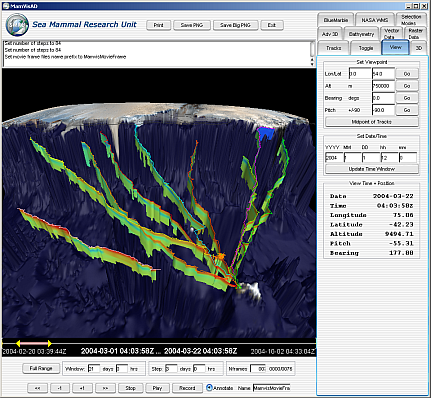Open the NASA WMS tab
Viewport: 431px width, 398px height.
[374, 20]
